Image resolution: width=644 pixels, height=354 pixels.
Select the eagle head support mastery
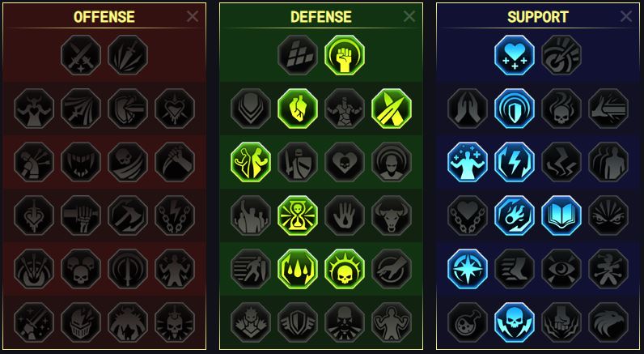coord(608,322)
